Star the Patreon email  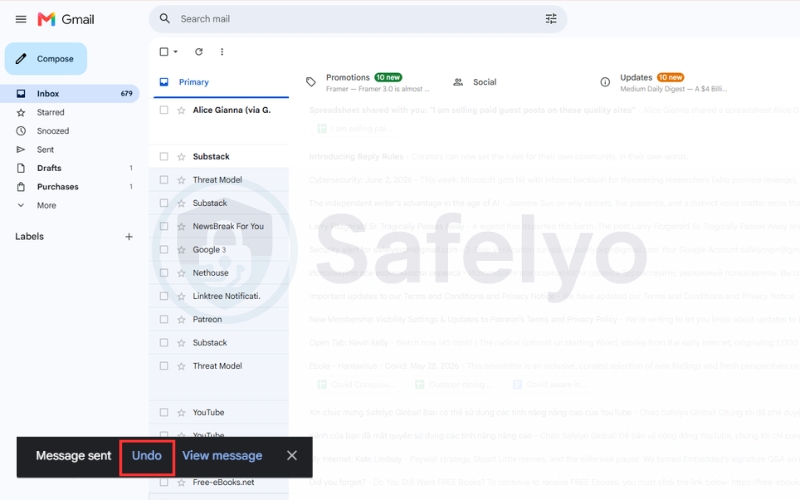point(181,320)
